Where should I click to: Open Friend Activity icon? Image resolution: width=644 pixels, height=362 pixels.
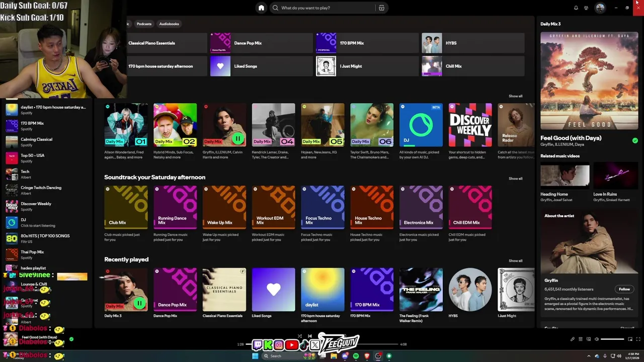coord(586,8)
